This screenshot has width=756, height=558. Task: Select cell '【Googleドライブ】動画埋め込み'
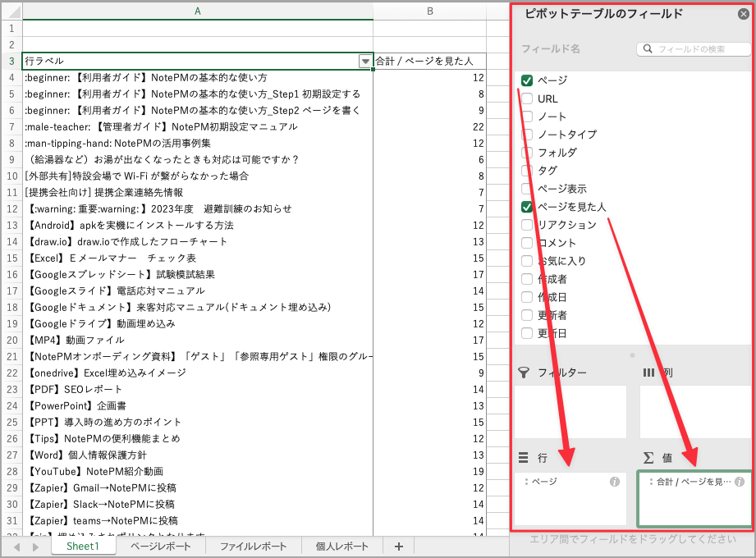pyautogui.click(x=198, y=324)
